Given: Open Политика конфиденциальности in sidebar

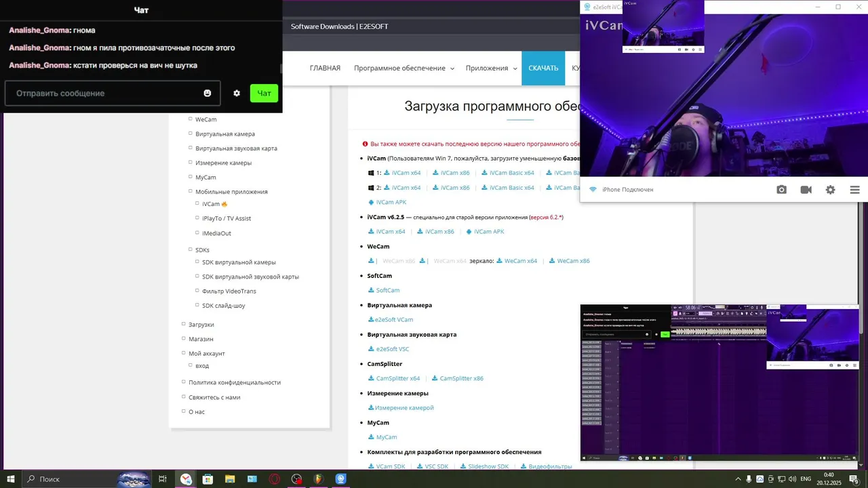Looking at the screenshot, I should pos(235,383).
